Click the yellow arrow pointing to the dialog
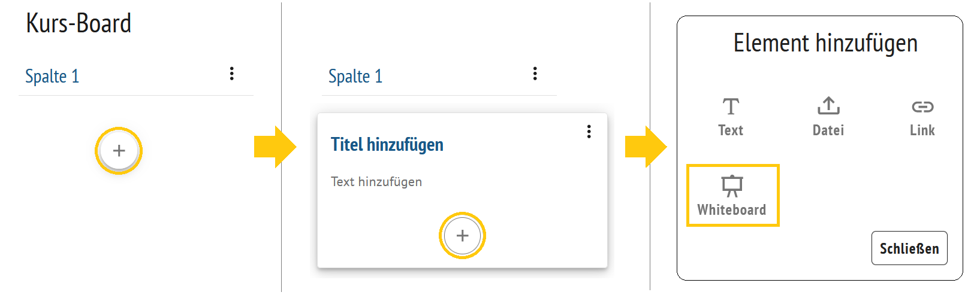The width and height of the screenshot is (980, 298). point(645,147)
